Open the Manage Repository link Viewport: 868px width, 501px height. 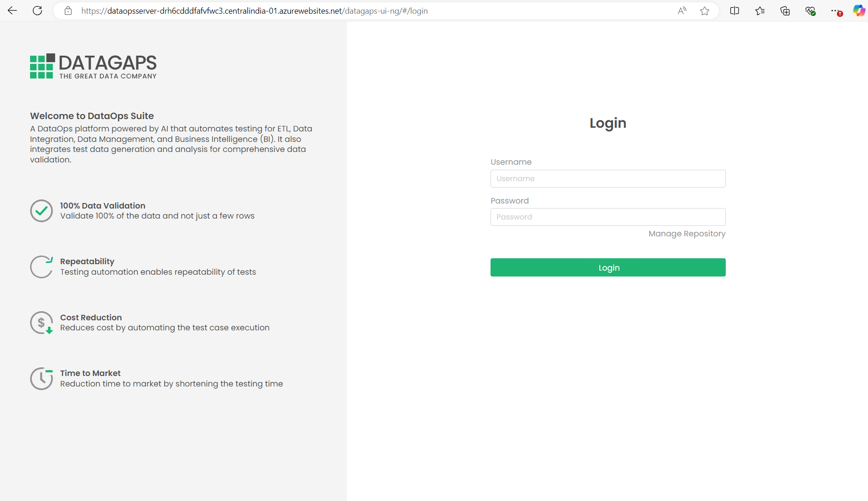tap(687, 234)
